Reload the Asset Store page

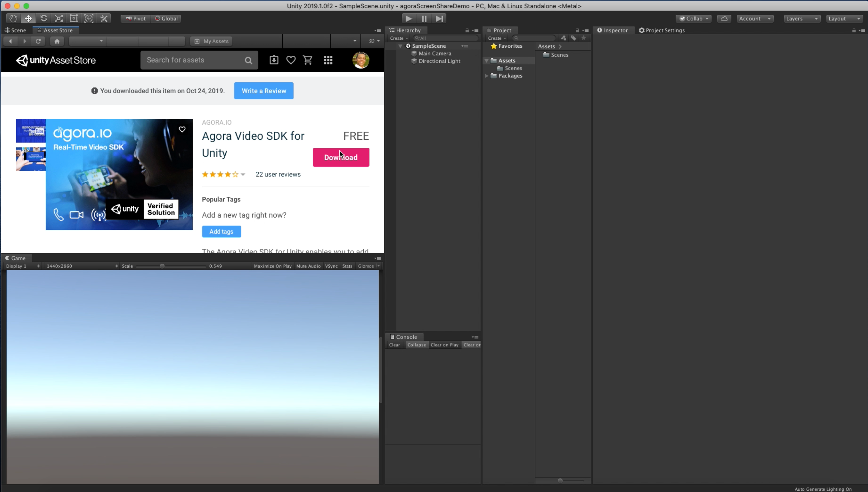click(x=38, y=41)
